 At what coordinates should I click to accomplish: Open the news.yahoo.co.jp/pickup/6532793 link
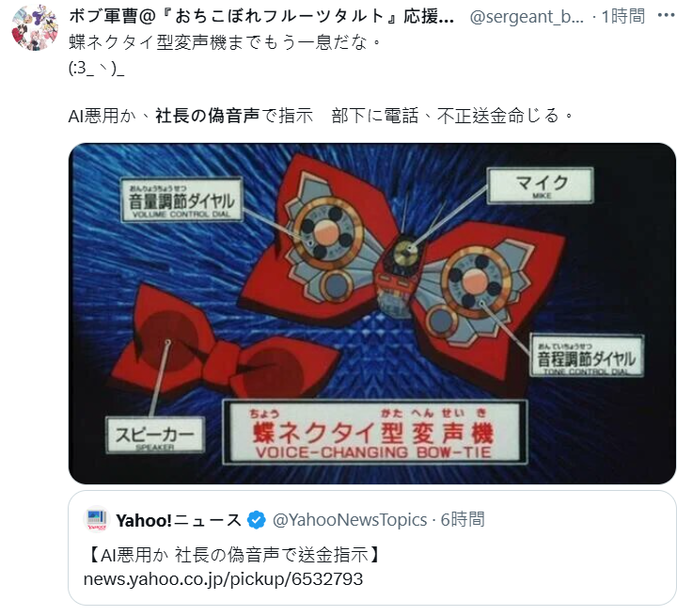[223, 579]
